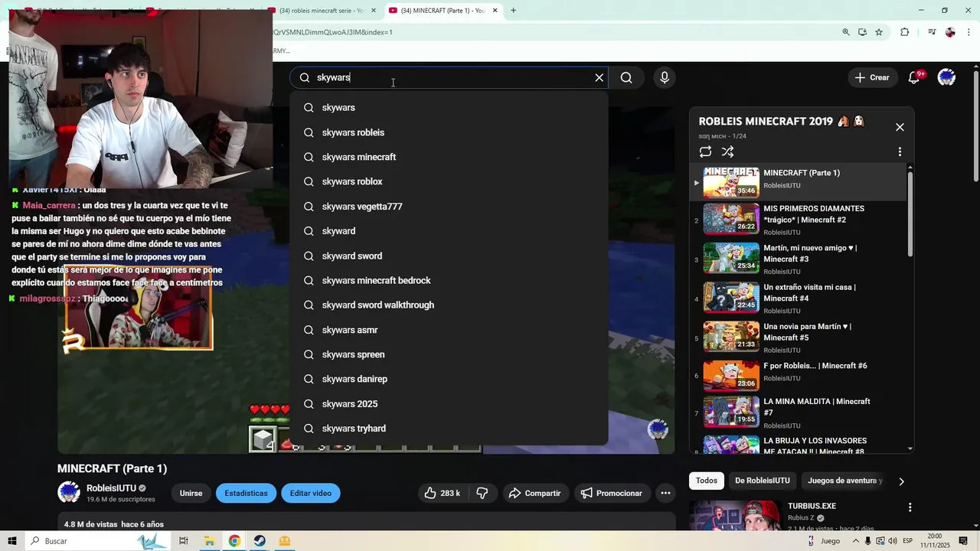The image size is (980, 551).
Task: Click the magnifier search submit button
Action: pos(626,77)
